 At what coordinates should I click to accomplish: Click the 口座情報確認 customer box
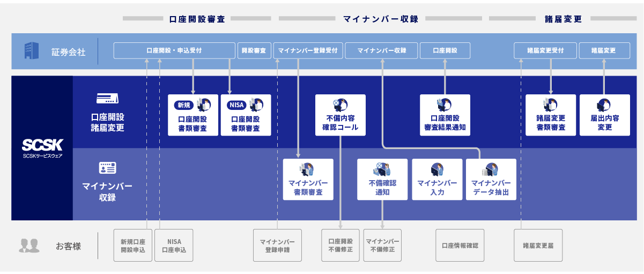tap(460, 246)
